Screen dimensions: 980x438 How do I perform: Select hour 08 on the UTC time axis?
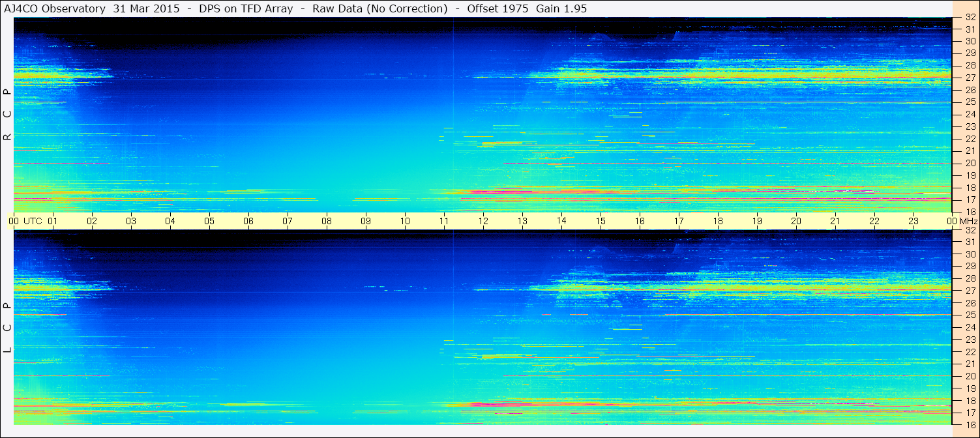[x=327, y=221]
